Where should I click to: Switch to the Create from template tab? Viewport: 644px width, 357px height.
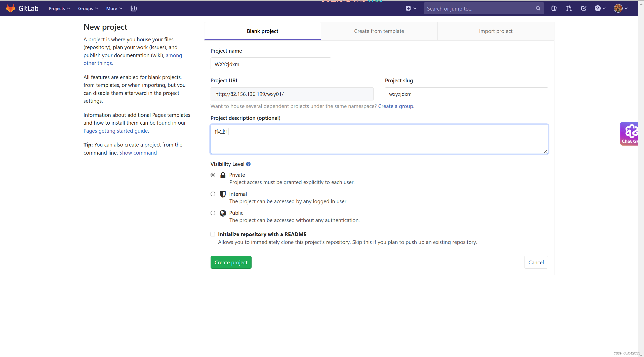click(379, 31)
